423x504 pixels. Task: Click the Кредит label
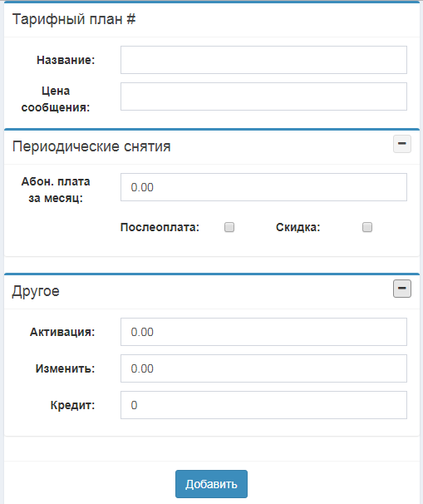(72, 405)
